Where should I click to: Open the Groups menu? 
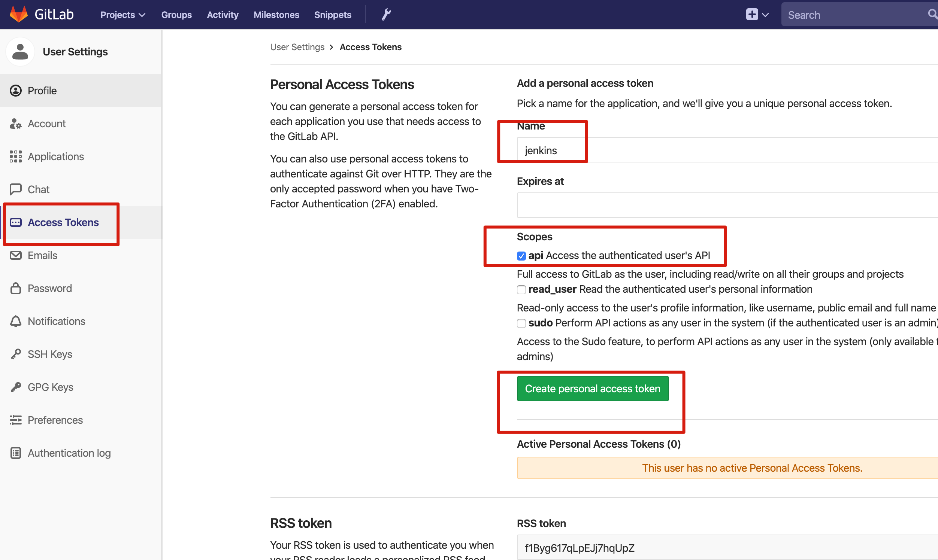176,15
